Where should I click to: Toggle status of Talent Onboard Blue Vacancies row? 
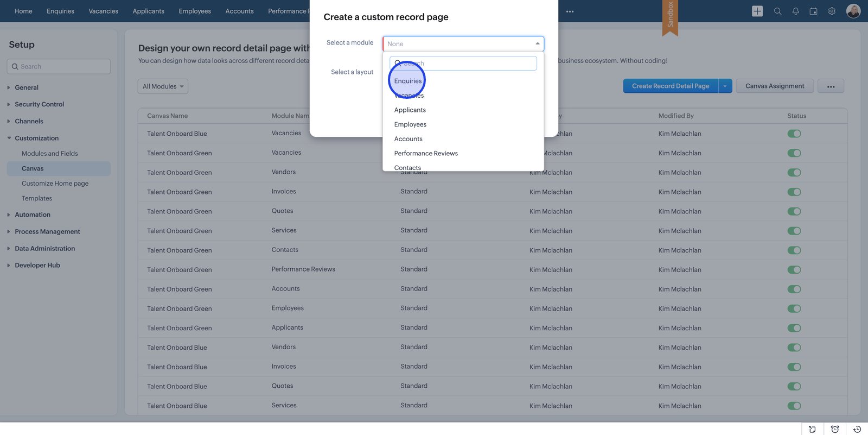[x=794, y=134]
